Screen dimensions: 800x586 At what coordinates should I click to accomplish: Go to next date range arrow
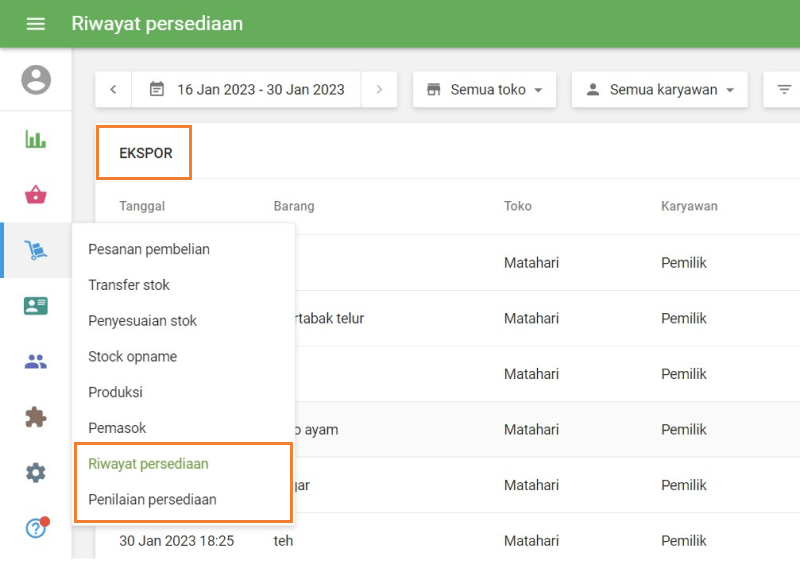379,89
